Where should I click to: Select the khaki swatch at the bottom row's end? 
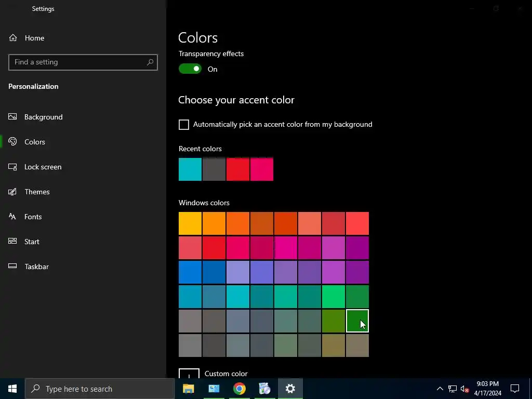[x=357, y=345]
